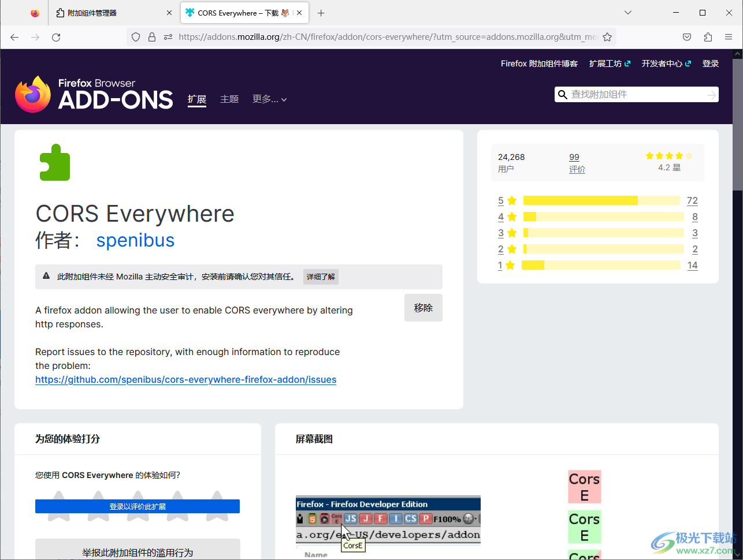Click the 查找附加组件 search field
Image resolution: width=743 pixels, height=560 pixels.
click(637, 94)
